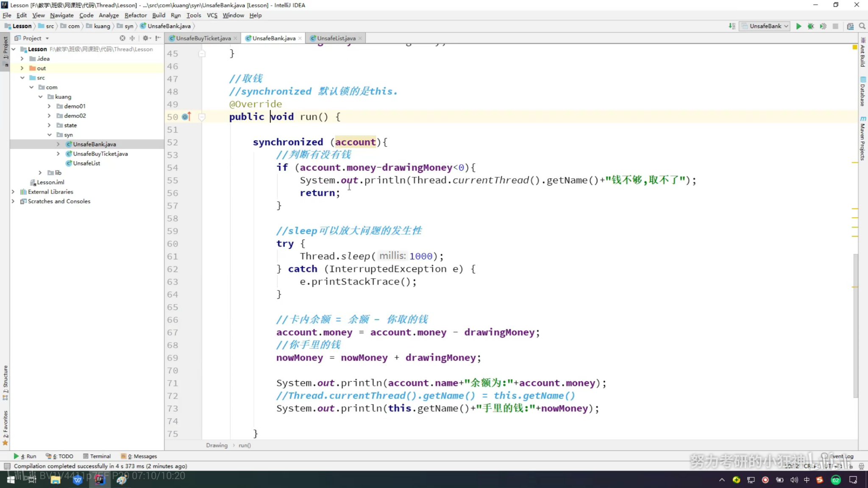Open the Build menu

pyautogui.click(x=159, y=15)
